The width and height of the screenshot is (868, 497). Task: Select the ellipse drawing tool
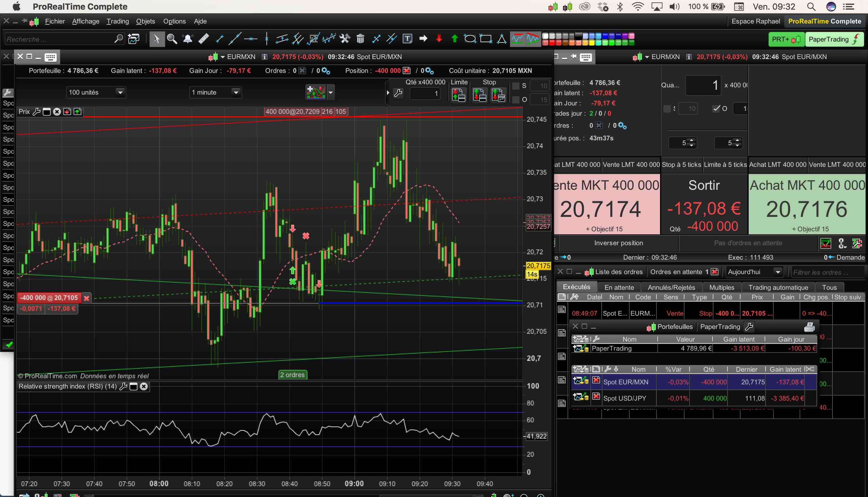[470, 39]
